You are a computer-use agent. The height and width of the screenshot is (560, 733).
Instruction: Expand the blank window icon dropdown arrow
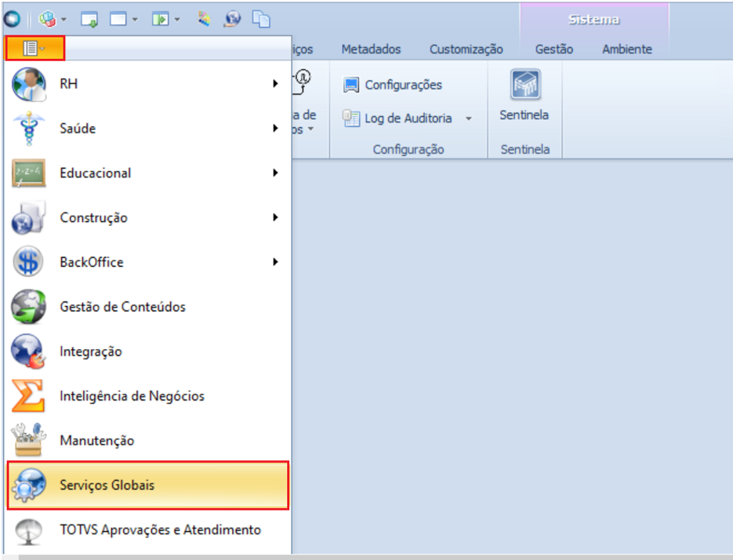pos(135,20)
